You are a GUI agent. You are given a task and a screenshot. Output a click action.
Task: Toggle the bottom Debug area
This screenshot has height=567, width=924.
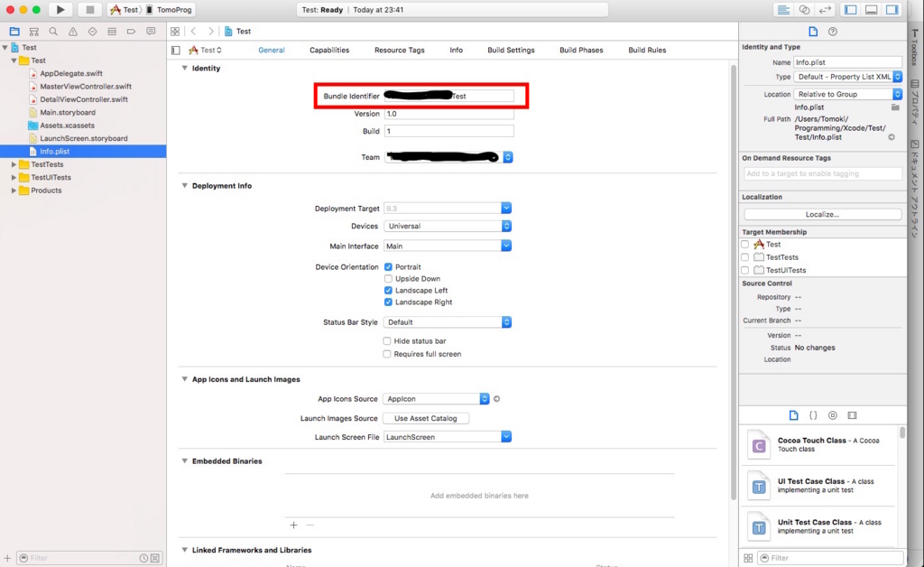tap(872, 9)
